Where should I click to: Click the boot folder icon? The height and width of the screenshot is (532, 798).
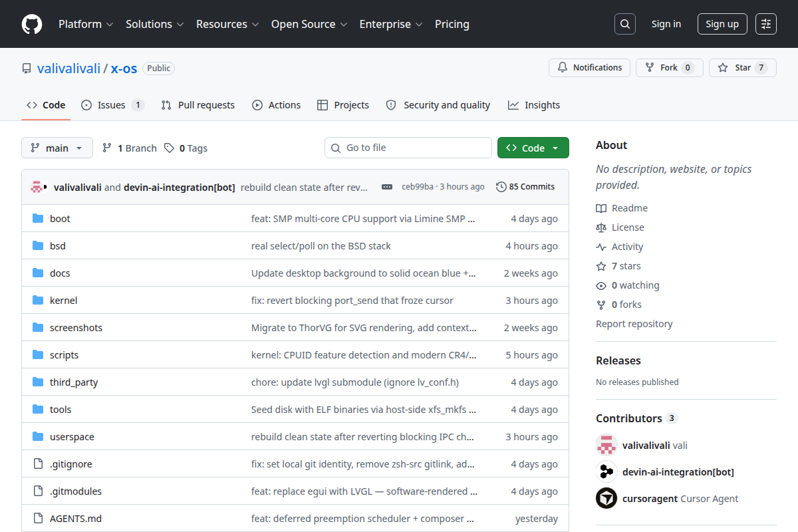pos(38,219)
